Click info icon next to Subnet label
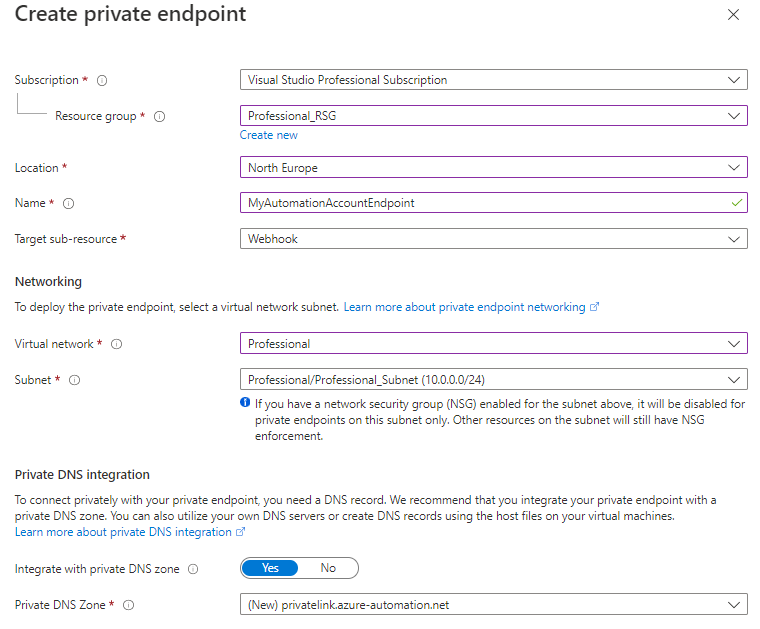Image resolution: width=760 pixels, height=629 pixels. (74, 380)
